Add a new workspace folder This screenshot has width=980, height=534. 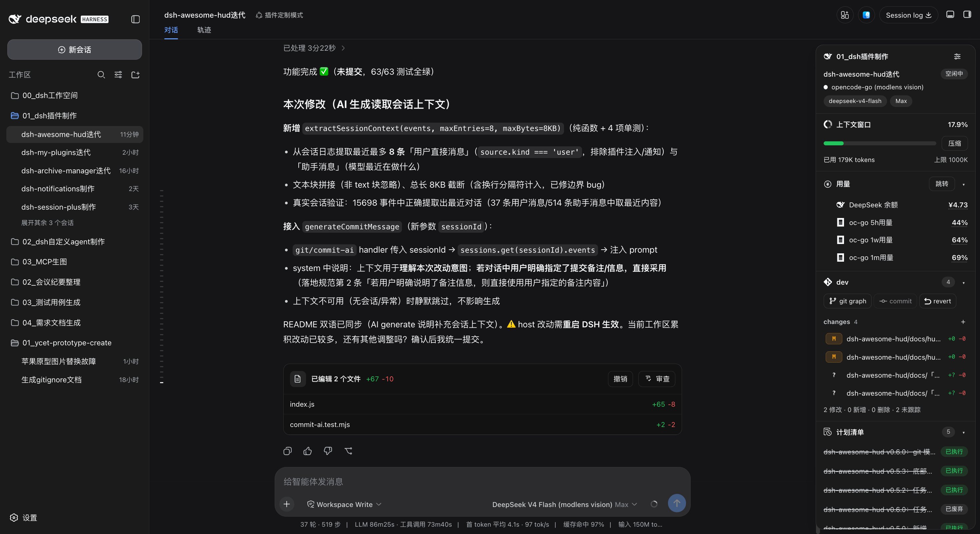pos(135,75)
